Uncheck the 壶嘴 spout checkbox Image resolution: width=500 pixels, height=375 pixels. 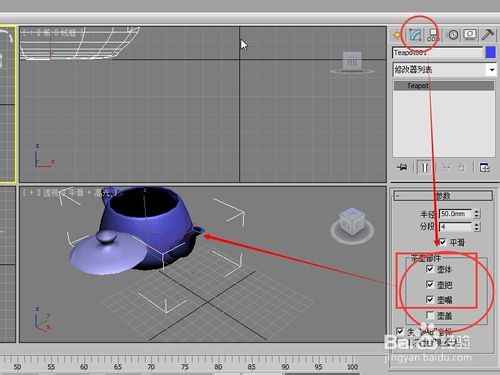[430, 299]
